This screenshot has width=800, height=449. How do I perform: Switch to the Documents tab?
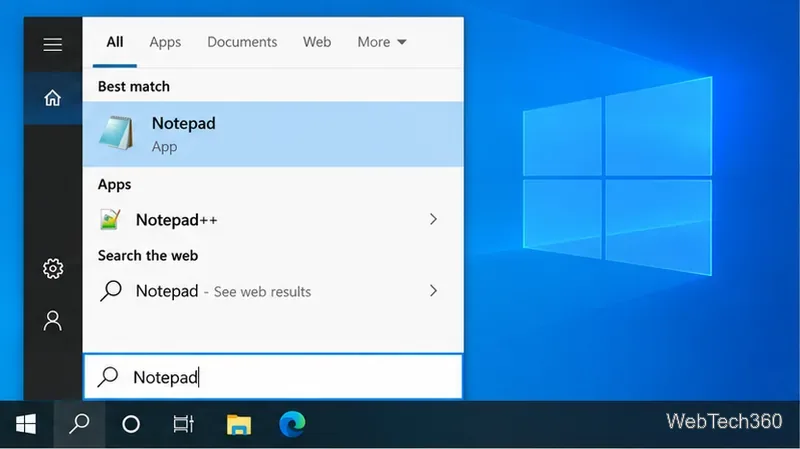[242, 42]
